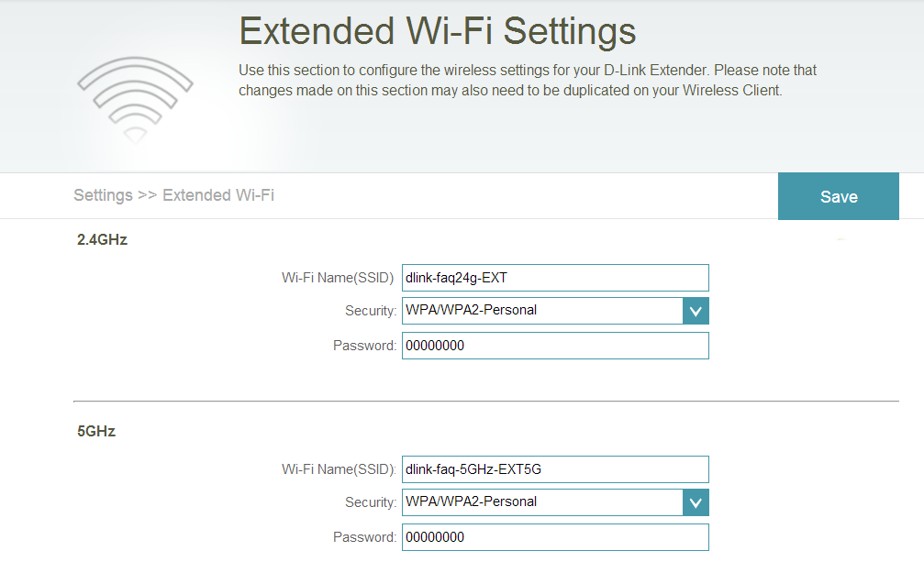Focus the 2.4GHz Wi-Fi Name field

[555, 278]
